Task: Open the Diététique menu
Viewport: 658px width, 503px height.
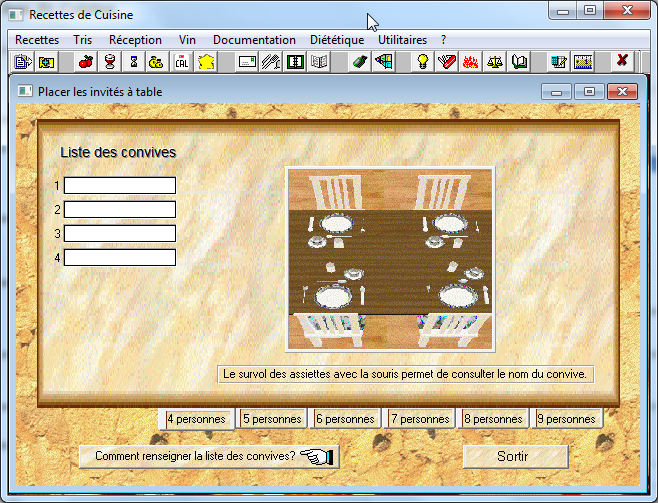Action: 337,40
